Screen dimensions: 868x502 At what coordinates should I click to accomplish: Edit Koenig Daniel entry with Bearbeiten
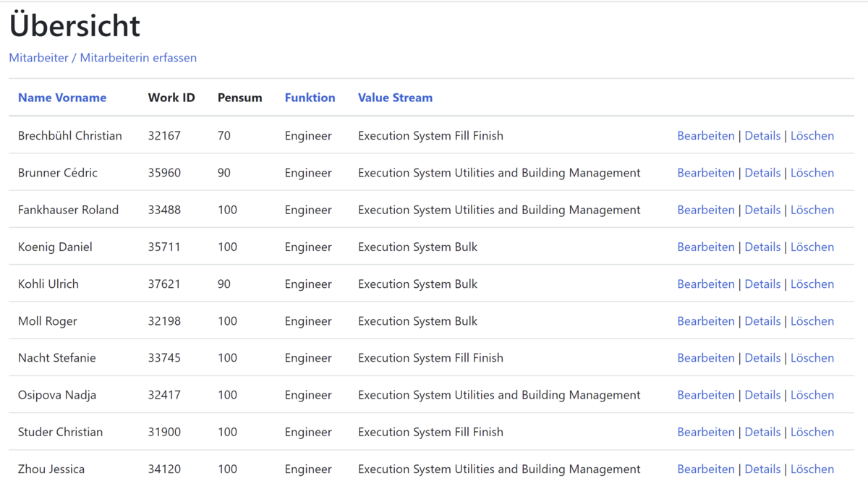(705, 247)
